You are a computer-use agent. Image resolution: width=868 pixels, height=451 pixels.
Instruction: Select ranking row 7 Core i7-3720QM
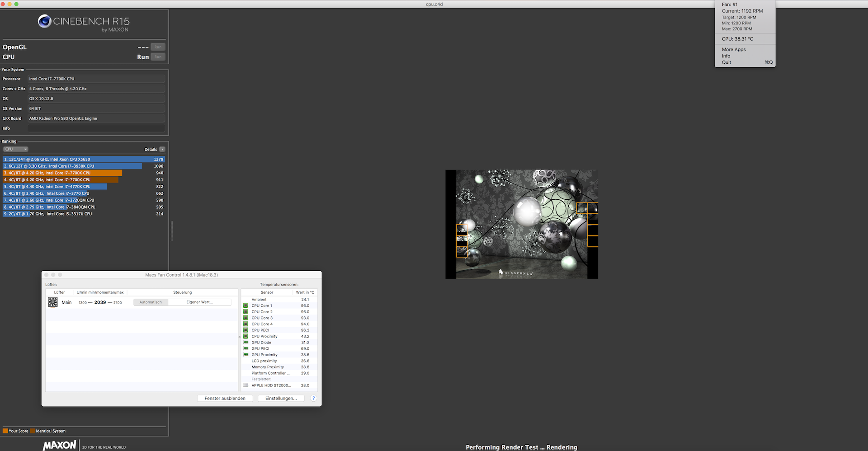pyautogui.click(x=84, y=200)
